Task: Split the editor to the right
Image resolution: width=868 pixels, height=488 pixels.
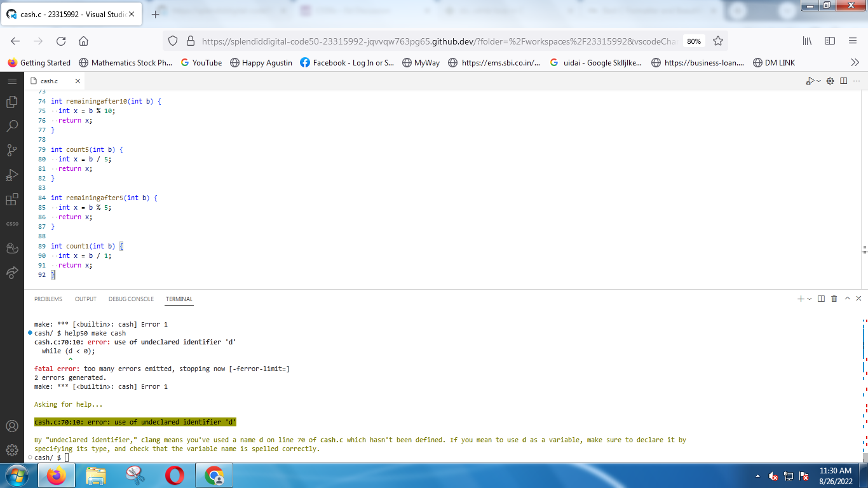Action: point(843,81)
